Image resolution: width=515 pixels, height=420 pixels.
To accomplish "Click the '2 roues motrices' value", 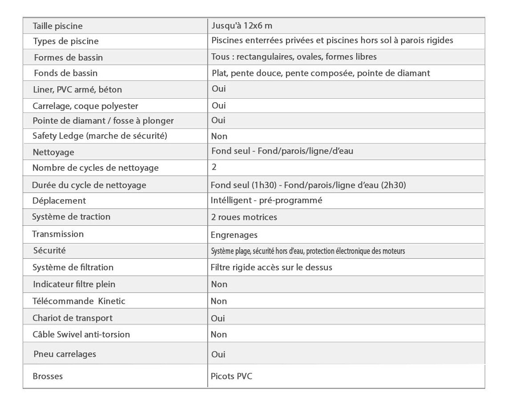I will (x=244, y=217).
